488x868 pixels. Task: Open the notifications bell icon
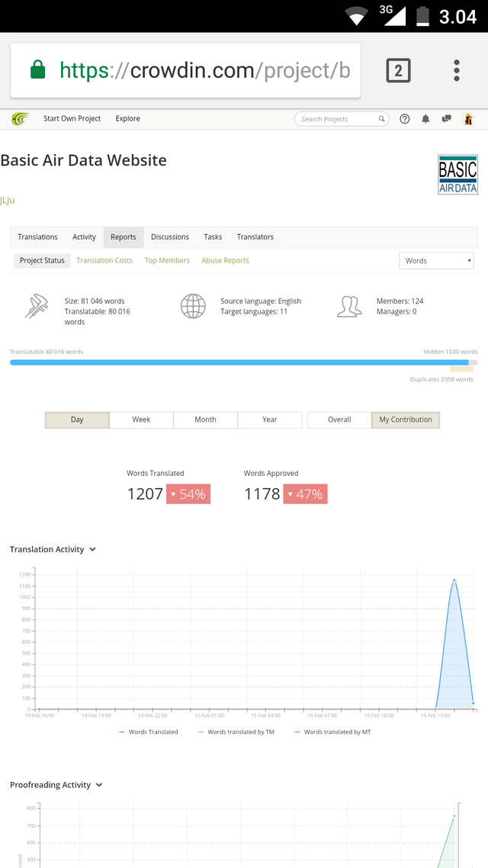click(x=425, y=119)
